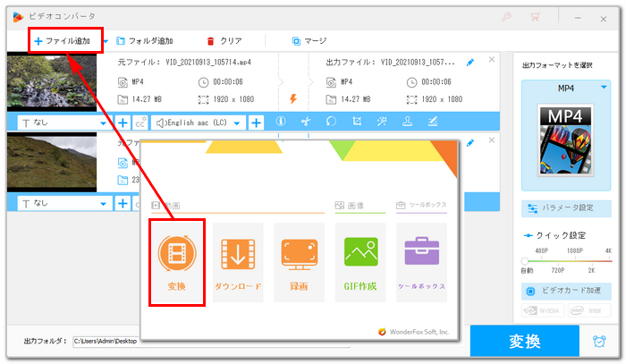Open the watermark stamp icon

coord(407,122)
